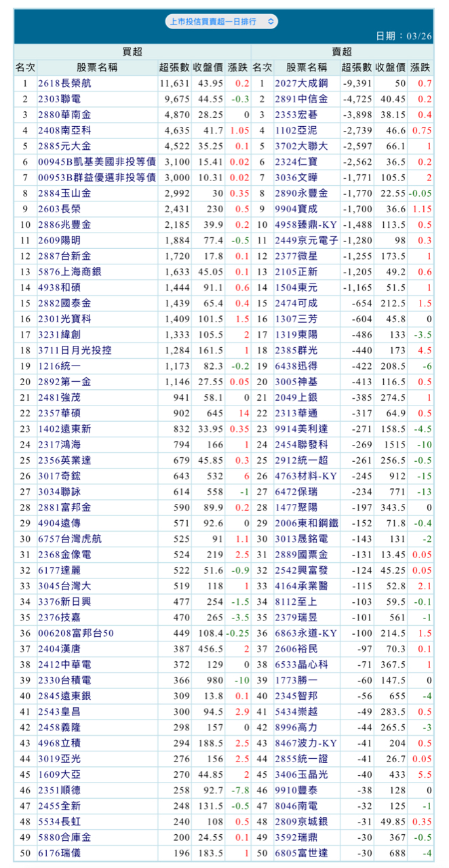The image size is (449, 868).
Task: Open stock link 2880華南金
Action: pos(64,115)
